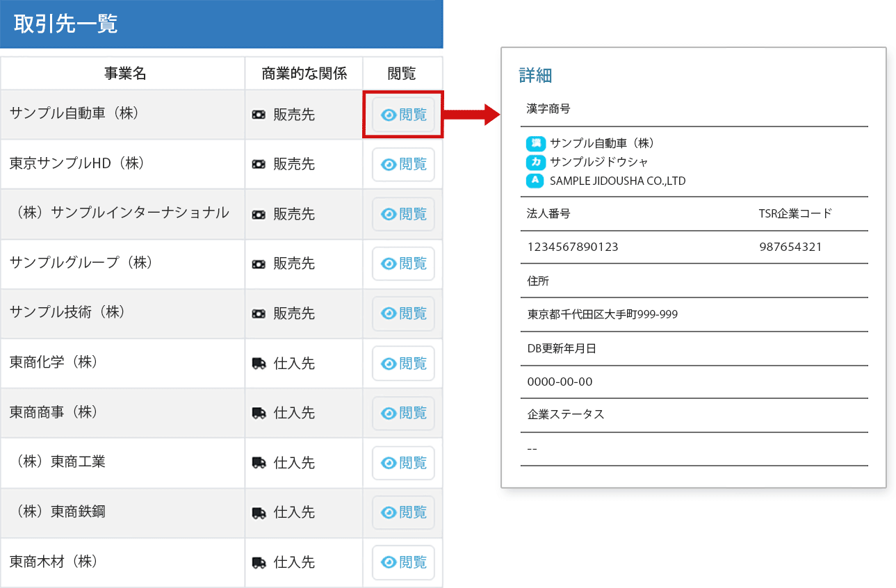
Task: Click 販売先 text in サンプル技術（株） row
Action: (x=294, y=314)
